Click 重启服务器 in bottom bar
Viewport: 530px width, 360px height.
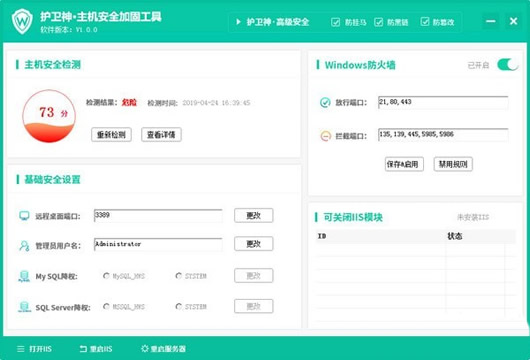tap(168, 349)
